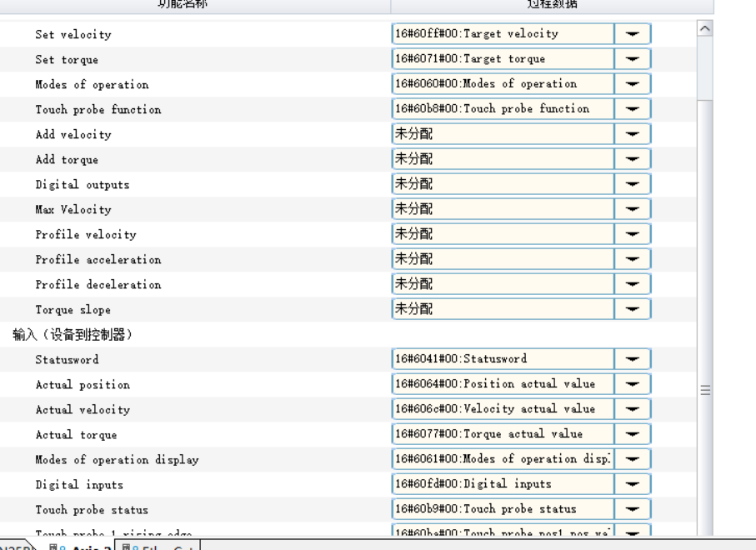Expand the Profile acceleration dropdown arrow

tap(633, 259)
